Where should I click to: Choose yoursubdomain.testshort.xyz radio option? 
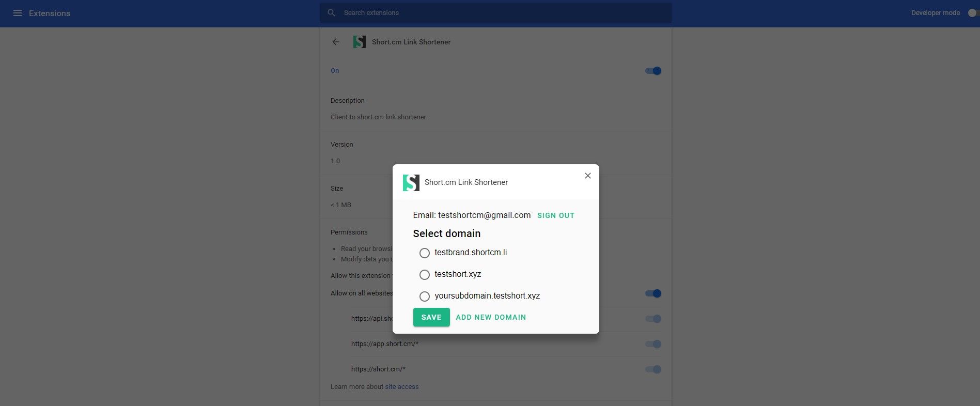425,296
